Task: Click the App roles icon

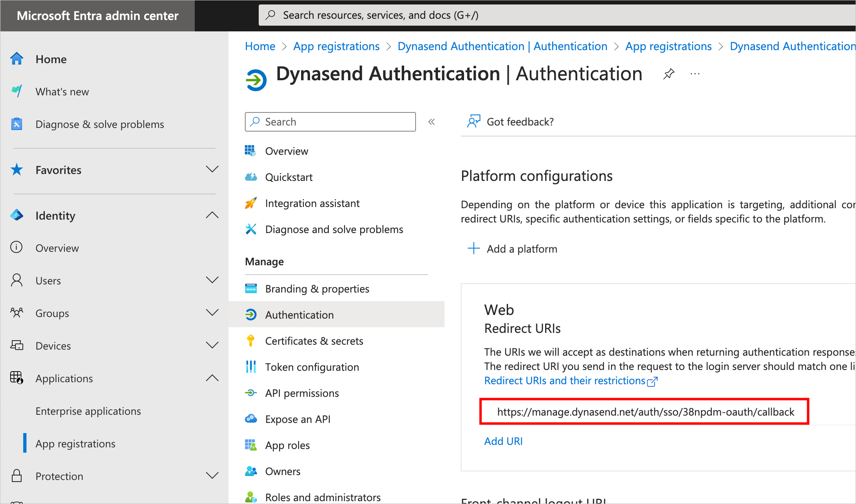Action: (251, 445)
